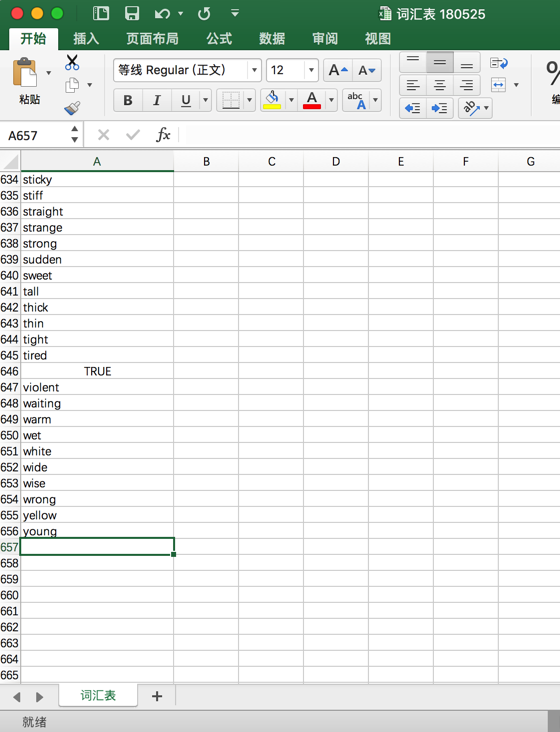
Task: Click the Copy icon
Action: (x=72, y=85)
